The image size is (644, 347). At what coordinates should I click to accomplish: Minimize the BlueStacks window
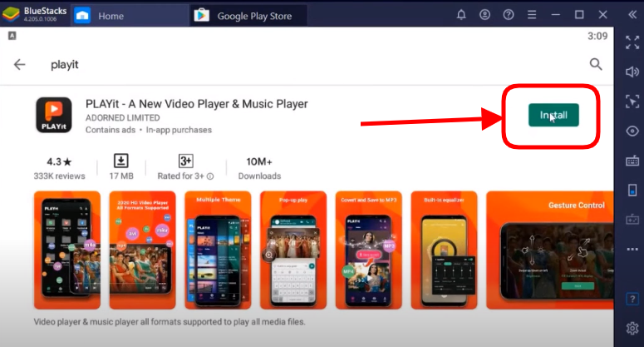coord(556,15)
